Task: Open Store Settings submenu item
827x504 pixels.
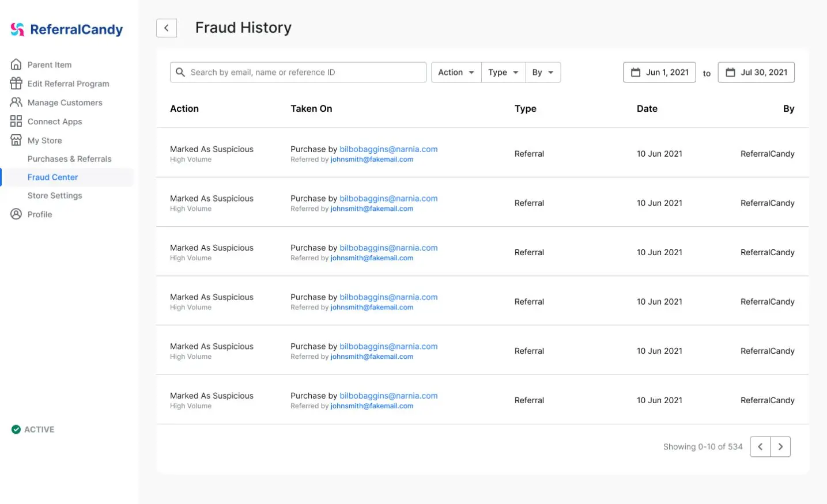Action: 55,196
